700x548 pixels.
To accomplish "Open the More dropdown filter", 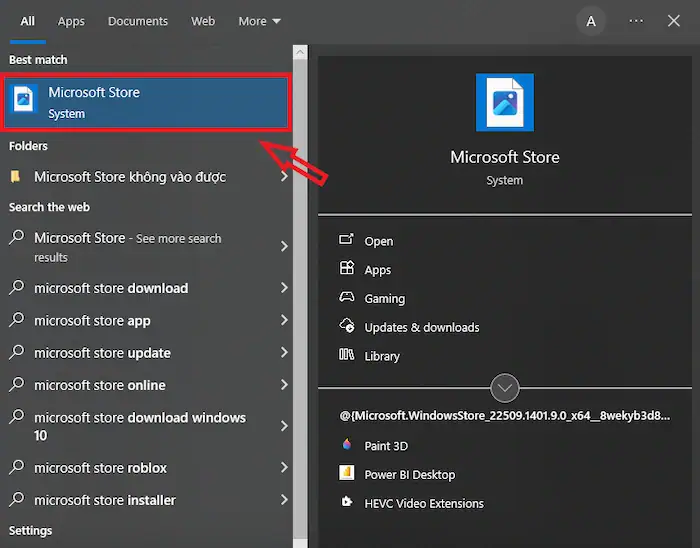I will pyautogui.click(x=259, y=21).
